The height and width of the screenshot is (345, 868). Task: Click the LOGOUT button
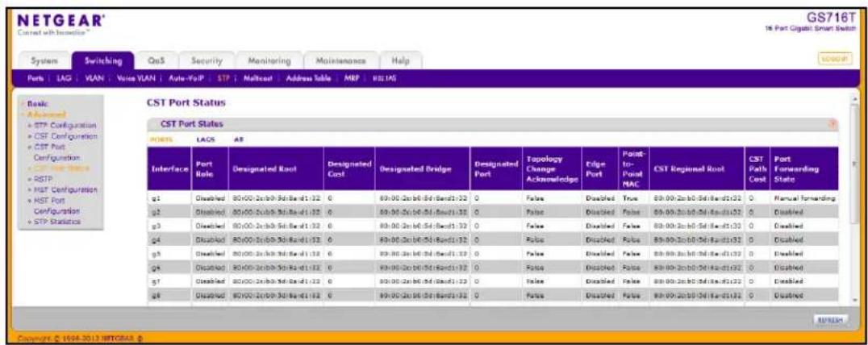point(836,59)
